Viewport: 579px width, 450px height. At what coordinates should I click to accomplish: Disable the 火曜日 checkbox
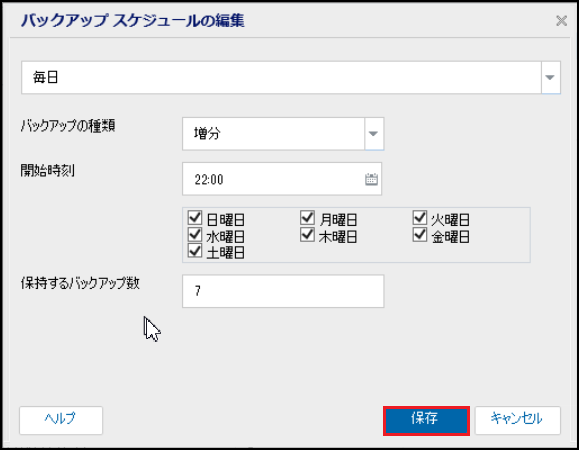pyautogui.click(x=419, y=218)
